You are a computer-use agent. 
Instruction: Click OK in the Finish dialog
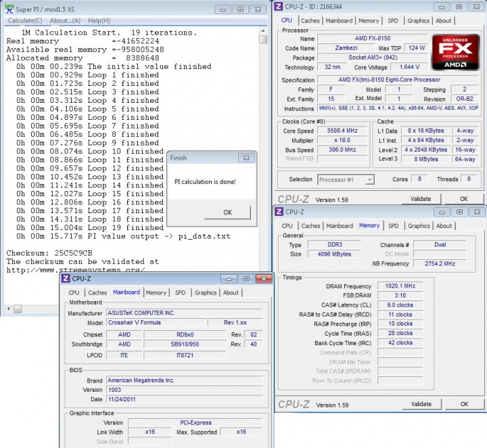click(227, 212)
